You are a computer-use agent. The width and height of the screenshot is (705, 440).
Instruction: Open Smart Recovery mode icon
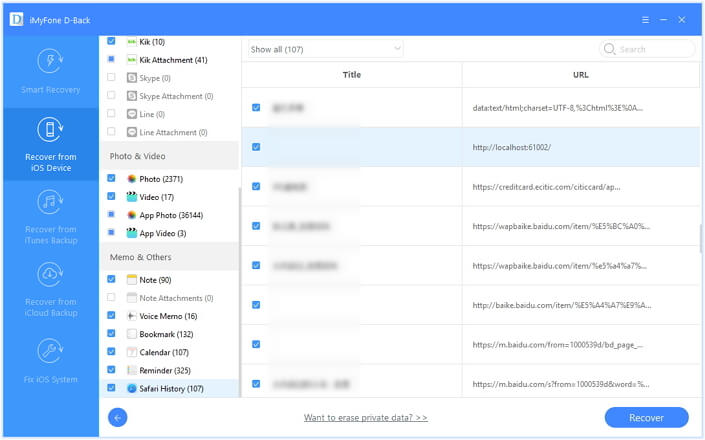pos(50,61)
